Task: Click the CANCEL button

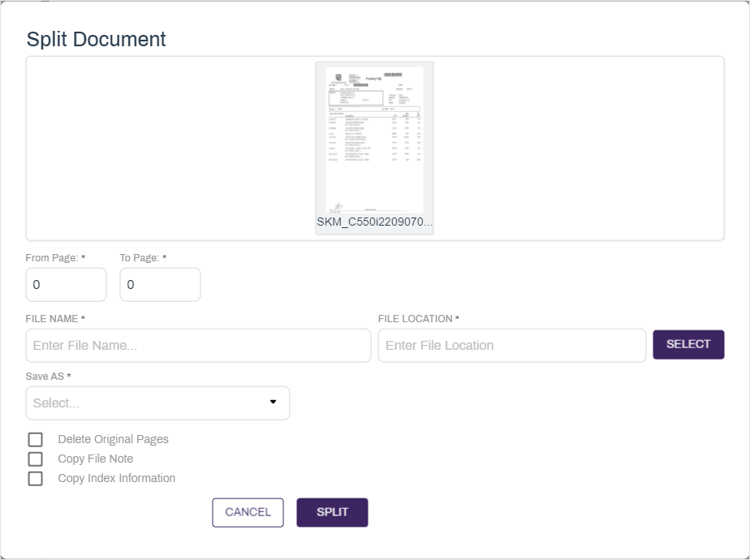Action: [248, 513]
